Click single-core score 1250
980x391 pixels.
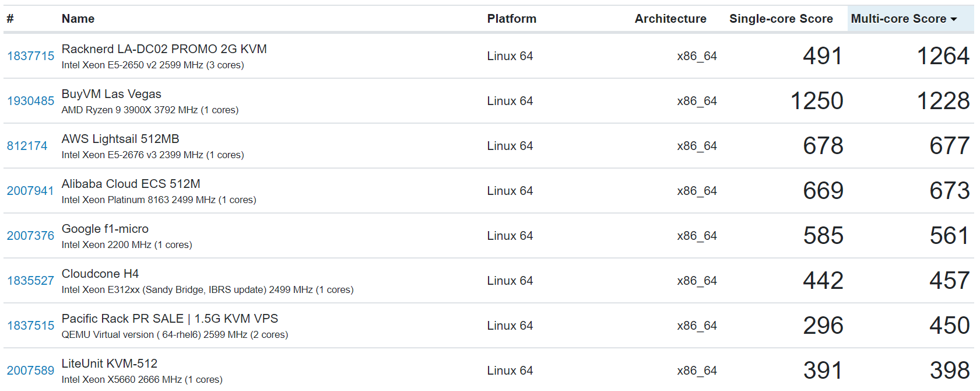click(817, 101)
